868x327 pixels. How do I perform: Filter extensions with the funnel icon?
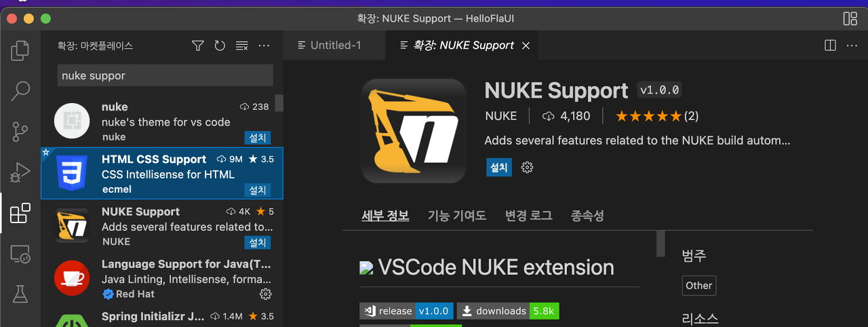point(198,45)
